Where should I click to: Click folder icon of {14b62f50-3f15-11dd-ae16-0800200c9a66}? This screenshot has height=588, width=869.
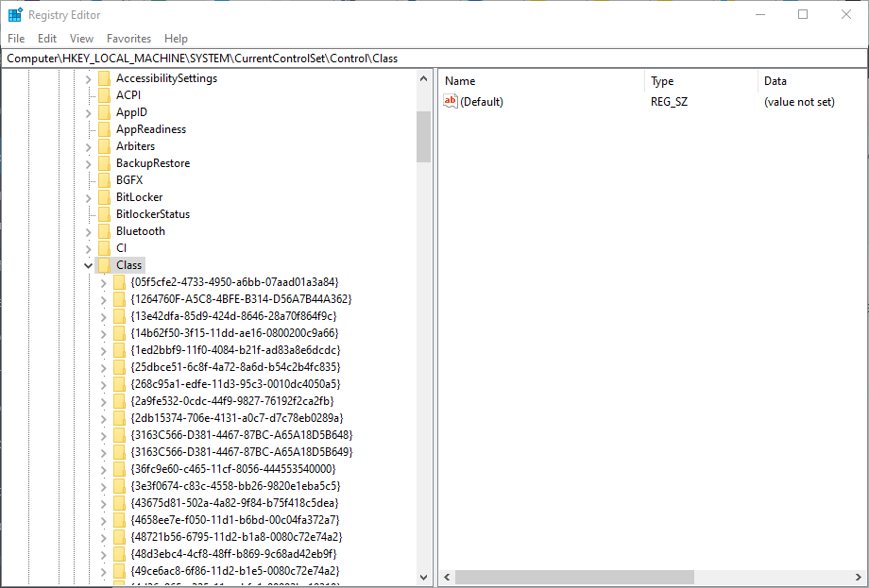pyautogui.click(x=119, y=333)
